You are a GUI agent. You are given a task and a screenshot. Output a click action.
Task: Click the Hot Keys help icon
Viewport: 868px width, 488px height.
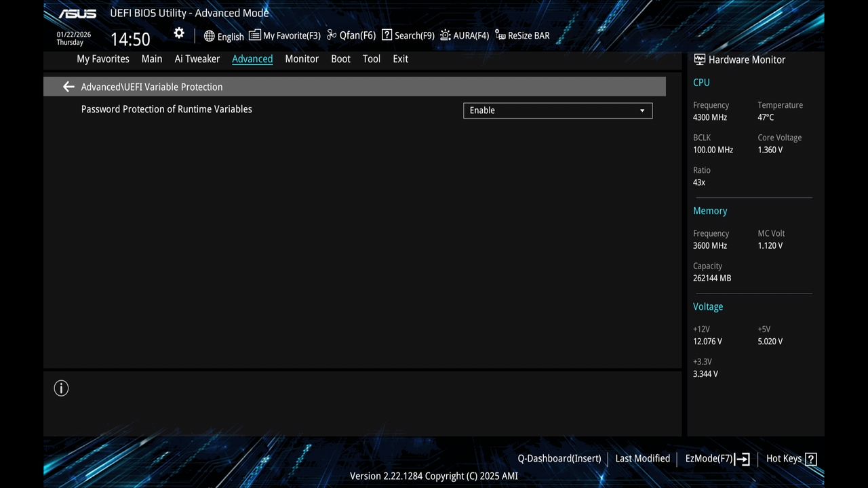[x=814, y=459]
